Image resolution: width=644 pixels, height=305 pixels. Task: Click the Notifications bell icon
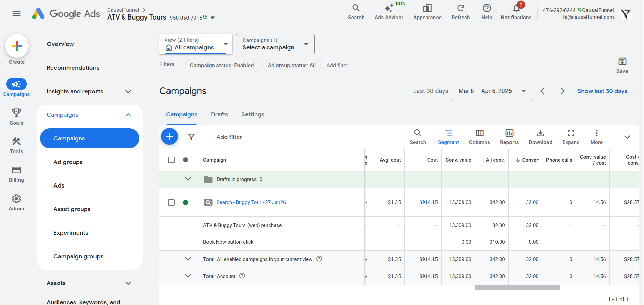(516, 9)
